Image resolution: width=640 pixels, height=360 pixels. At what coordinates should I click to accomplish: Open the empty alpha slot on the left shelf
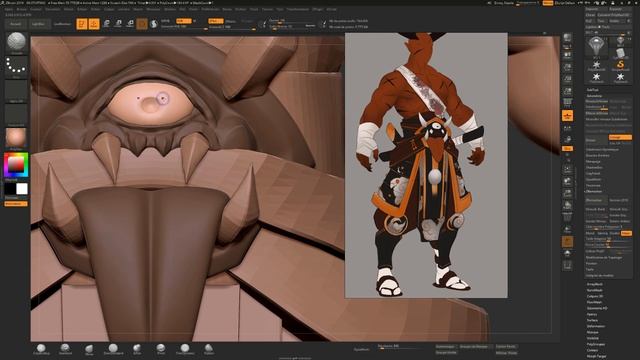click(16, 91)
